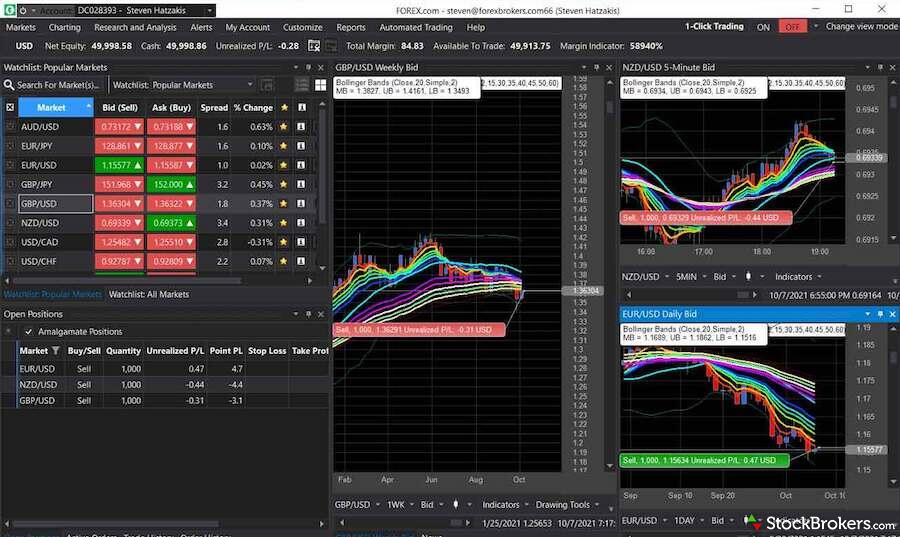Click the GBP/JPY Ask (Buy) price 152.000
The height and width of the screenshot is (537, 900).
170,184
